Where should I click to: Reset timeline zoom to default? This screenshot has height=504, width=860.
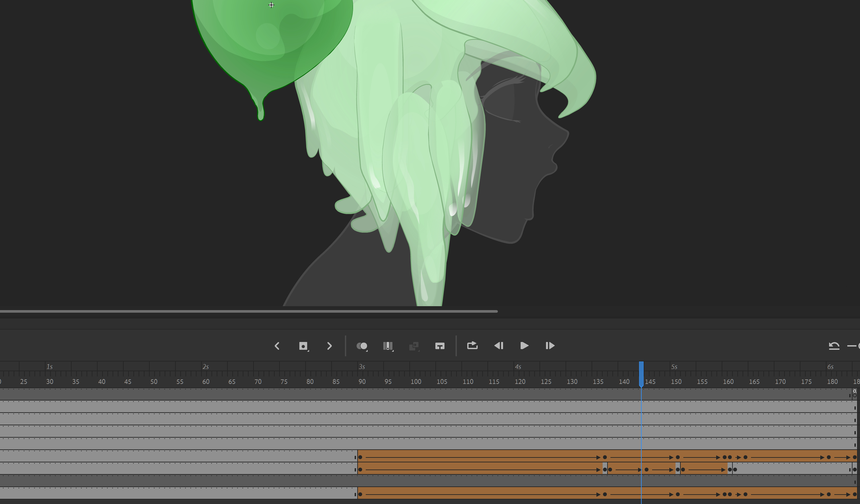point(834,346)
